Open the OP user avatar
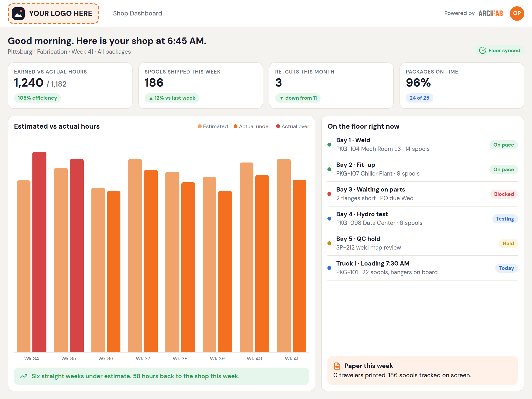532x399 pixels. (517, 13)
